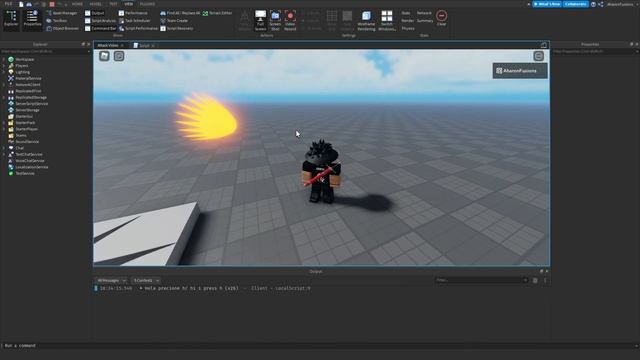Show Physics stats
The image size is (640, 360).
(408, 29)
